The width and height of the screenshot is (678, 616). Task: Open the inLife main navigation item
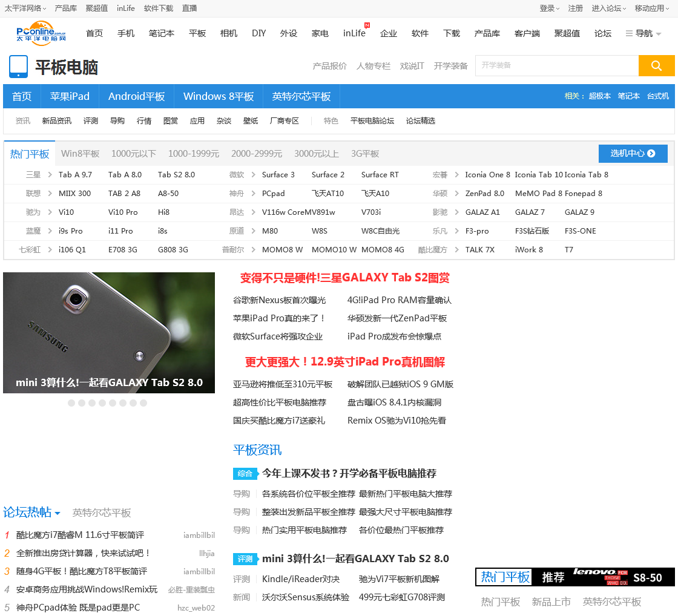coord(354,33)
